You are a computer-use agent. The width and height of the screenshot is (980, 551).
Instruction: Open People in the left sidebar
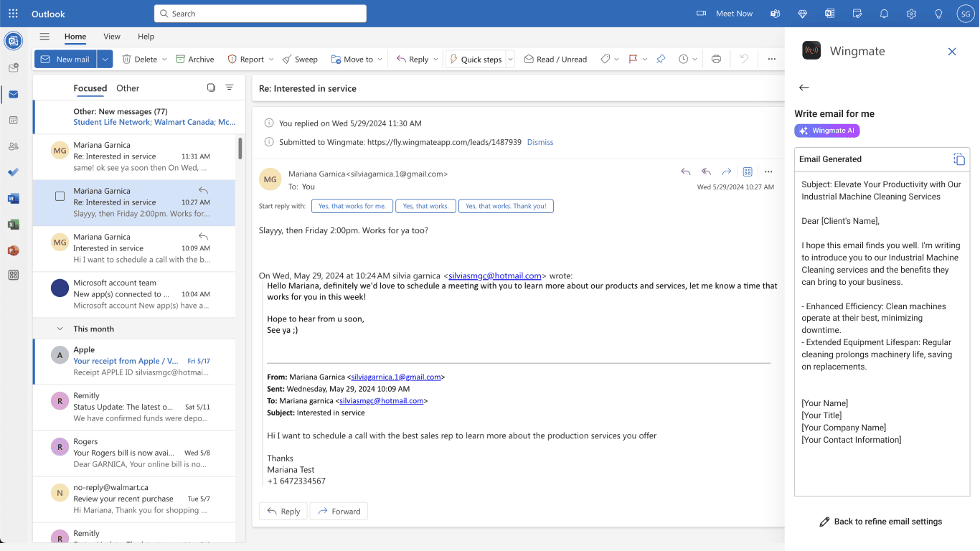(13, 146)
